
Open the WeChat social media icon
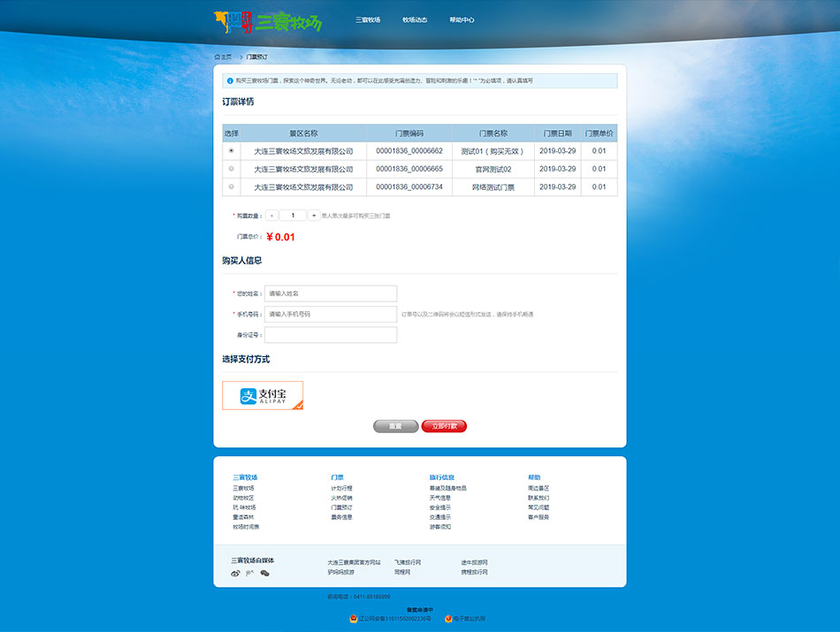(x=264, y=573)
